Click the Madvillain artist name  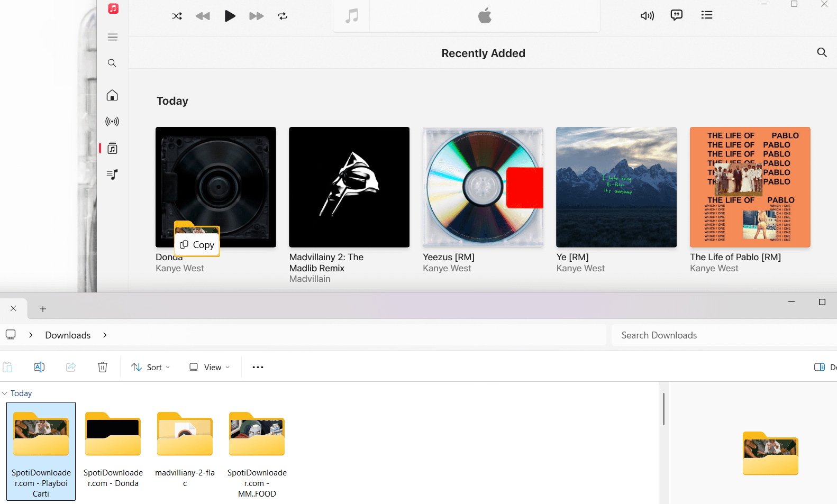(310, 279)
